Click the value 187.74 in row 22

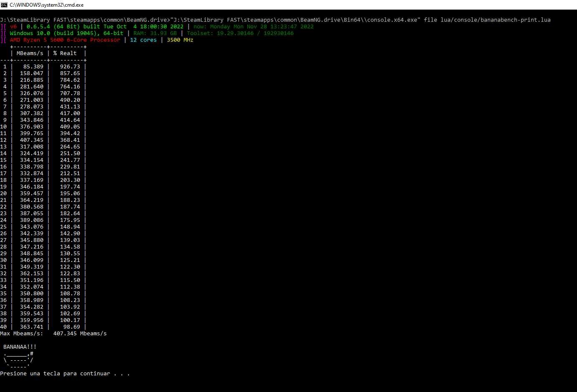[70, 207]
